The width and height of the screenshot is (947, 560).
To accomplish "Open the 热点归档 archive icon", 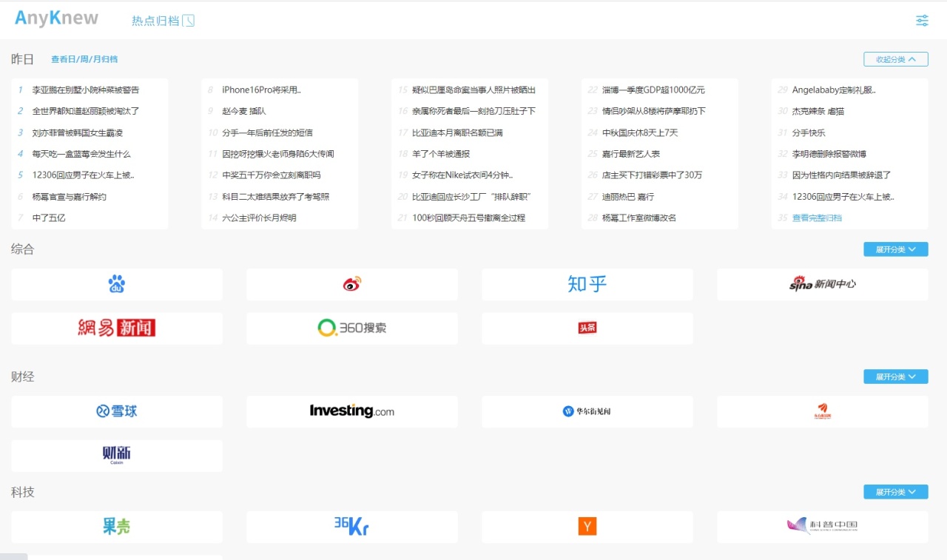I will (189, 21).
